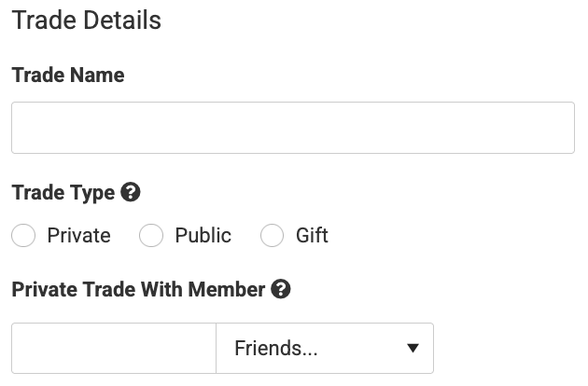Image resolution: width=588 pixels, height=386 pixels.
Task: Click the "Friends..." text in the combo box
Action: click(275, 349)
